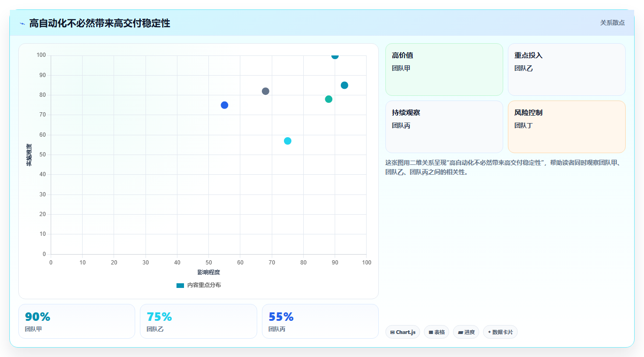Click the y-axis tick label 40
The height and width of the screenshot is (357, 644).
43,175
